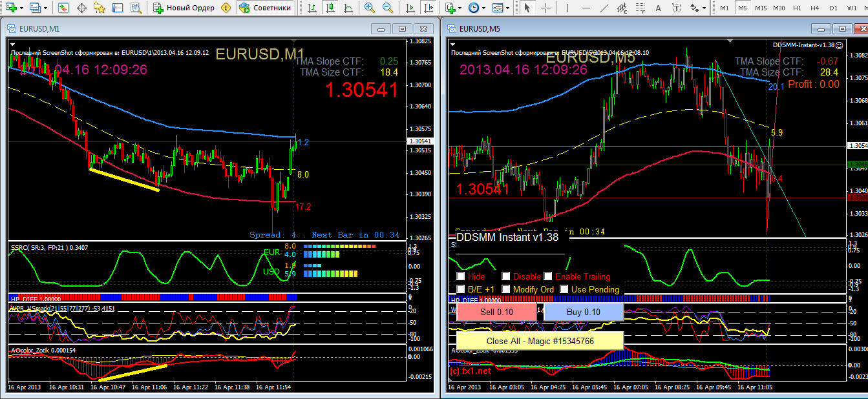Open the new chart icon
The width and height of the screenshot is (868, 399).
[11, 8]
